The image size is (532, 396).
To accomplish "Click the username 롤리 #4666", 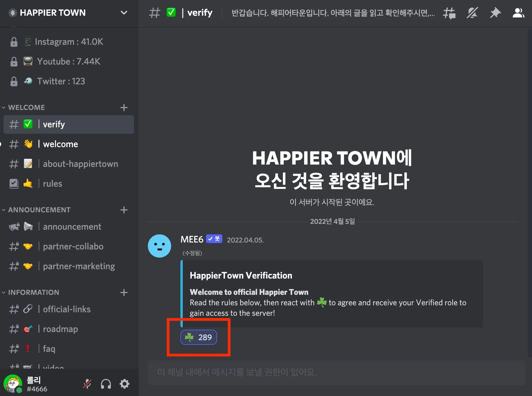I will [x=37, y=384].
